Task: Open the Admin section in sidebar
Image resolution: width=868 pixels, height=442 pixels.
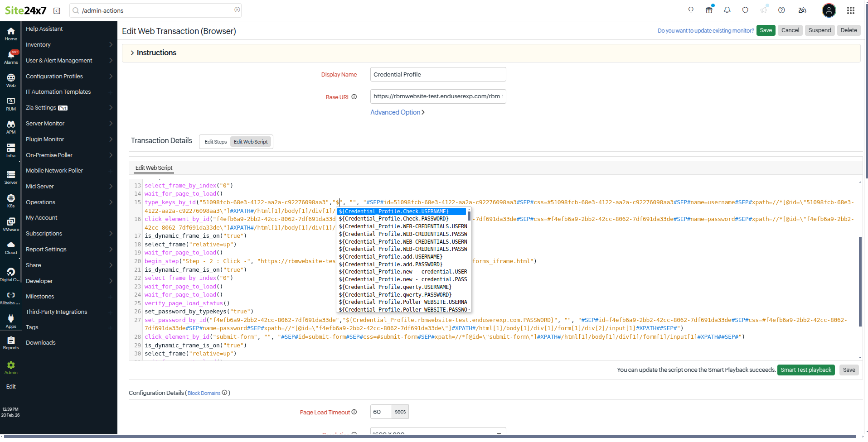Action: click(10, 368)
